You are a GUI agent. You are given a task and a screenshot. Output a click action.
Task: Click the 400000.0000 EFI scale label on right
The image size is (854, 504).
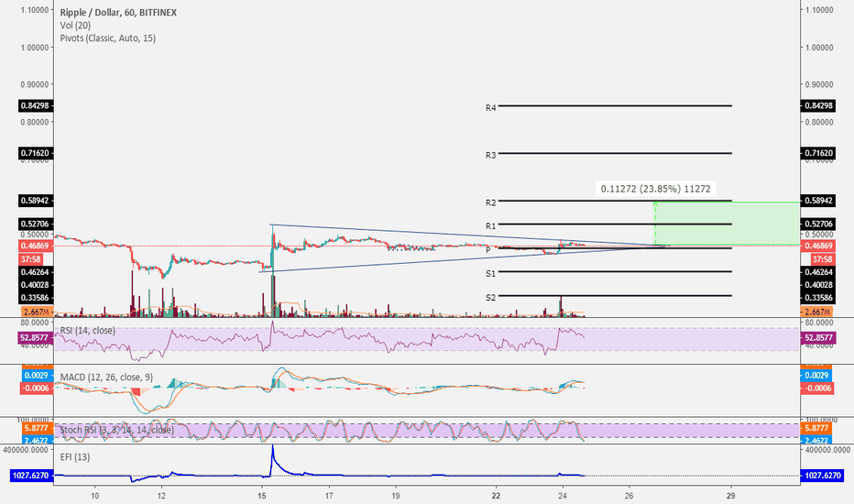click(826, 450)
